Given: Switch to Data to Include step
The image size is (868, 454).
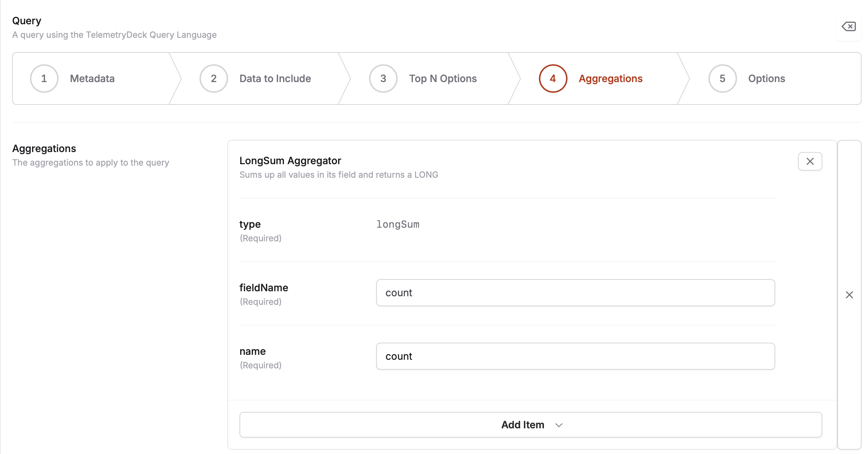Looking at the screenshot, I should coord(275,79).
